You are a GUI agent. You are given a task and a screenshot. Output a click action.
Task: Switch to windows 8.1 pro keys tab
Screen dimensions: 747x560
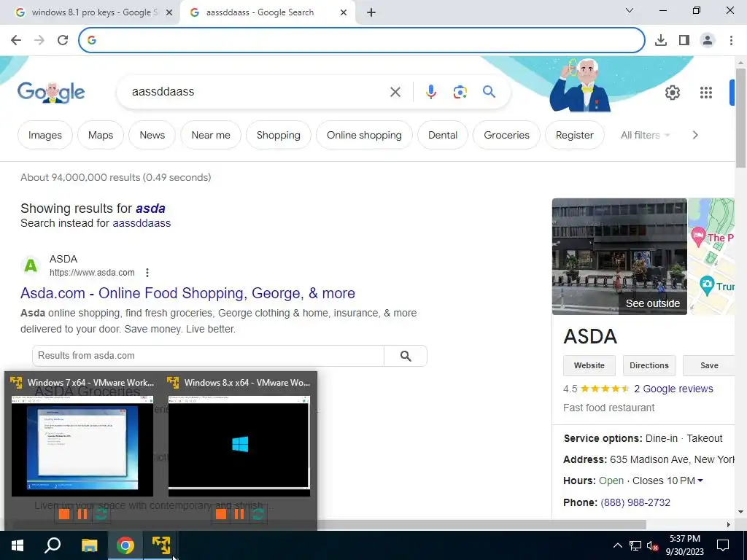pos(94,12)
